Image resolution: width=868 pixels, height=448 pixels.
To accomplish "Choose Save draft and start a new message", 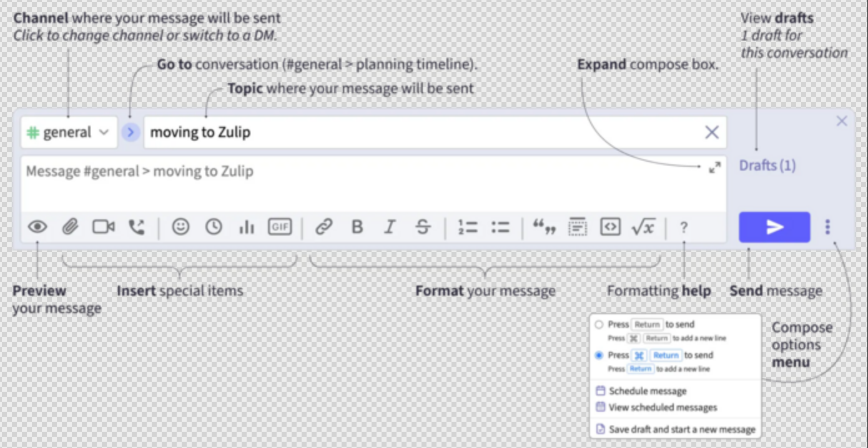I will point(676,429).
